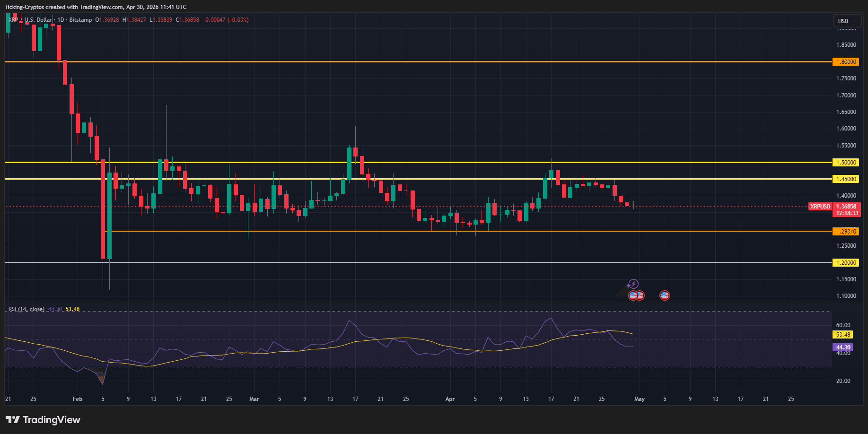Click the Apr label on the time axis
This screenshot has width=868, height=434.
click(450, 399)
